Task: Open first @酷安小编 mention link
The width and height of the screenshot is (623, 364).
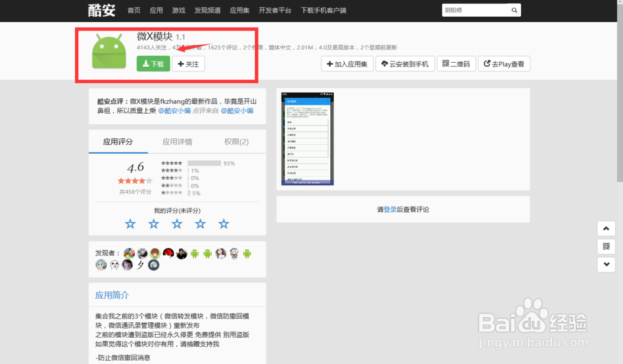Action: coord(174,111)
